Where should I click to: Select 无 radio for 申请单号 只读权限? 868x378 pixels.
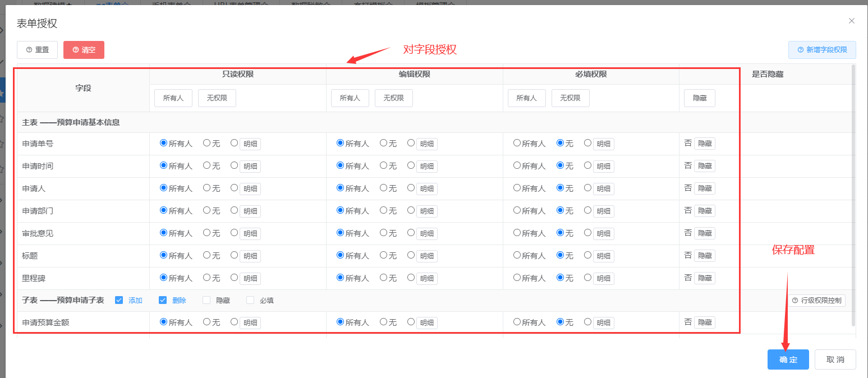(x=207, y=143)
